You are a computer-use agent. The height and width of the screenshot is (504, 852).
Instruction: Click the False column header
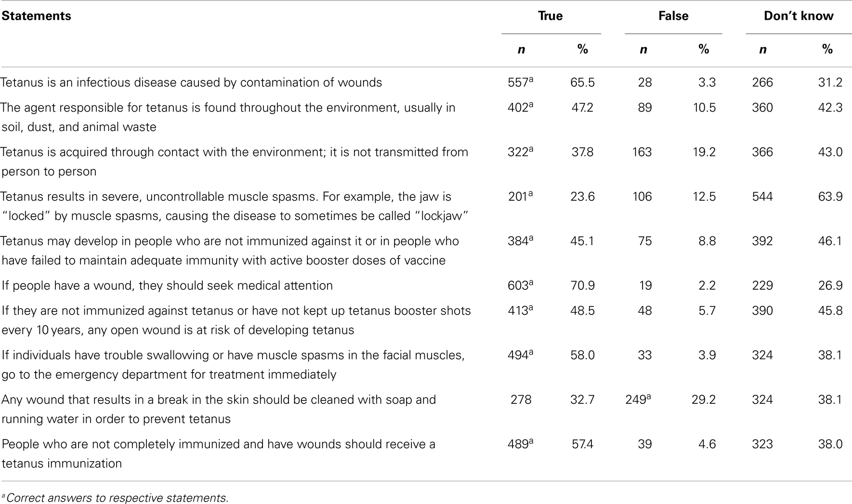(x=673, y=16)
